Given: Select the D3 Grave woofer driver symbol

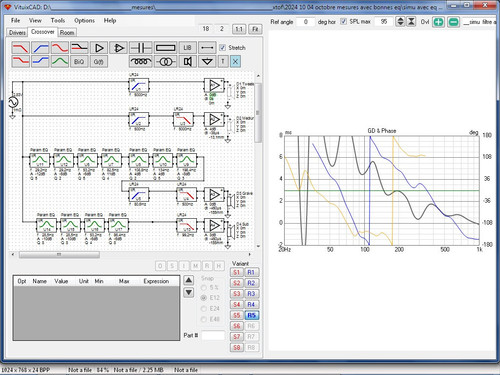Looking at the screenshot, I should pyautogui.click(x=230, y=201).
